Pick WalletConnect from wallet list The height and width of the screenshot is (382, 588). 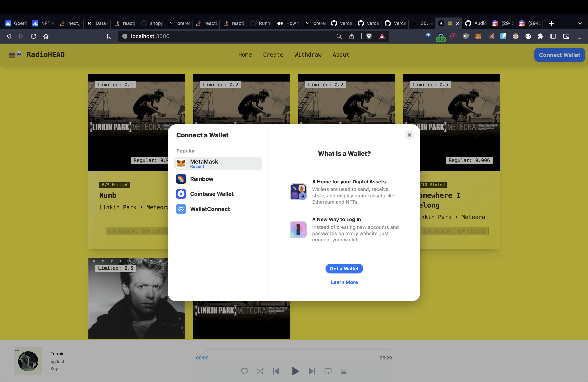tap(210, 209)
